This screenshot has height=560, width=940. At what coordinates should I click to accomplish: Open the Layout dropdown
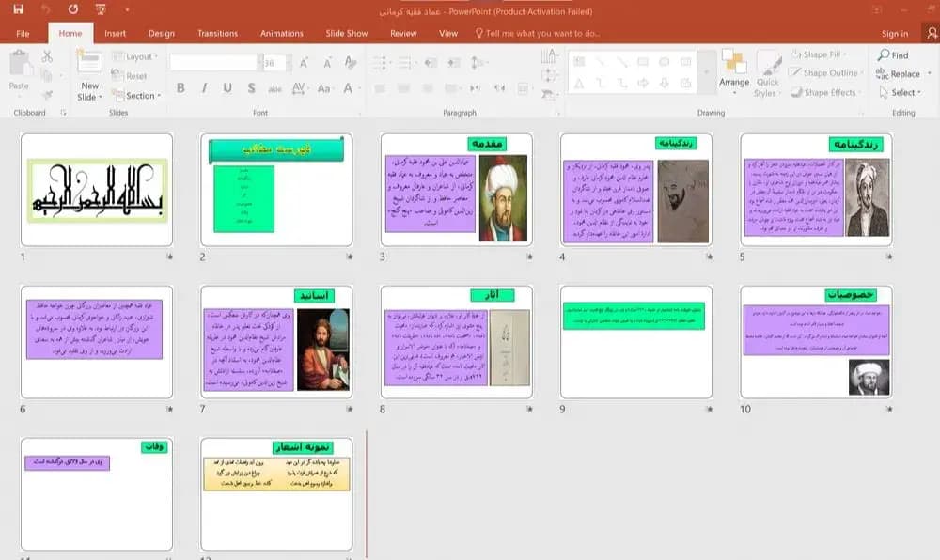134,56
